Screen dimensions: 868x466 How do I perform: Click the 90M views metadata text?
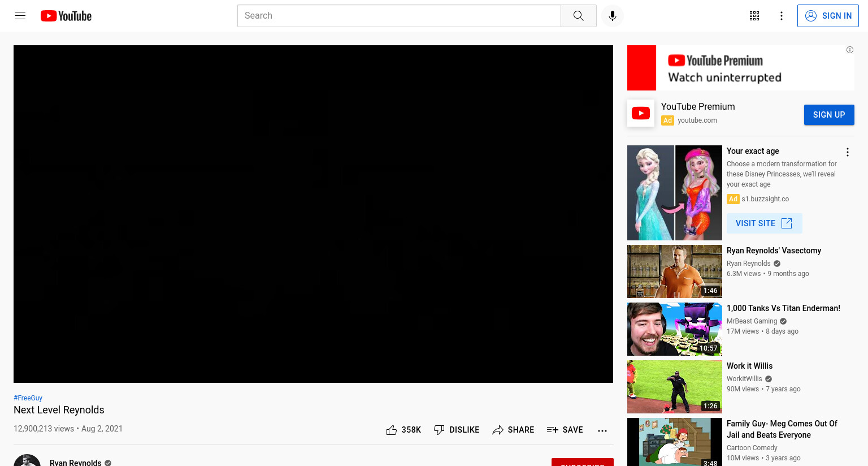[x=743, y=389]
